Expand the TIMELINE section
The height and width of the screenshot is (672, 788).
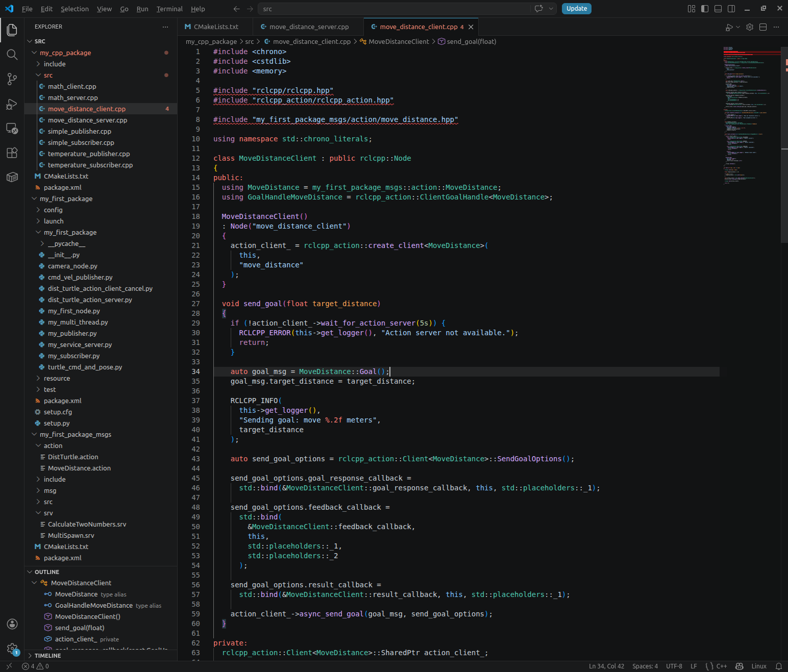coord(101,656)
